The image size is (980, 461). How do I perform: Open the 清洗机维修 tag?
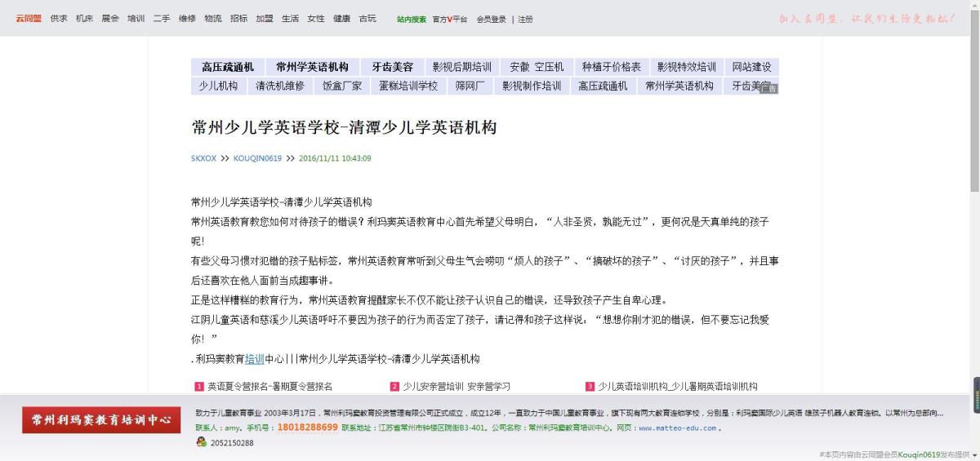pos(280,86)
